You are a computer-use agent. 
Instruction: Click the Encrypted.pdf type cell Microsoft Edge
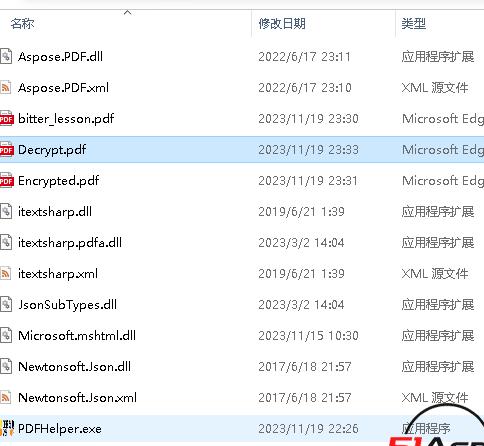[x=443, y=181]
